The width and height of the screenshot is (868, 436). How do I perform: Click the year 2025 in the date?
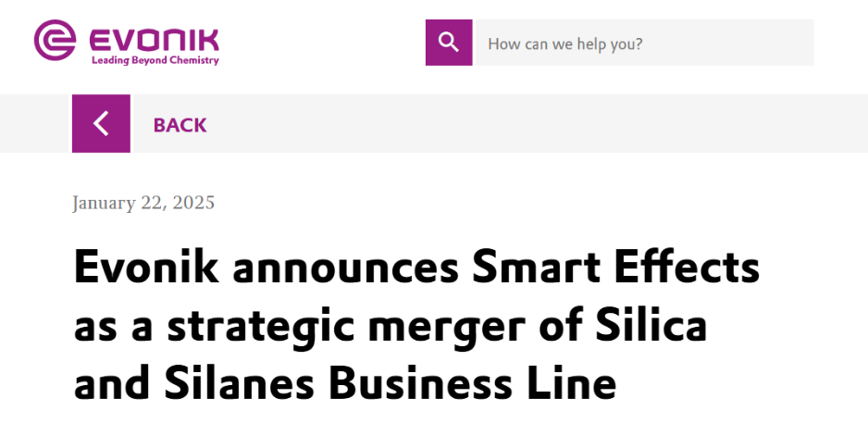[x=193, y=203]
